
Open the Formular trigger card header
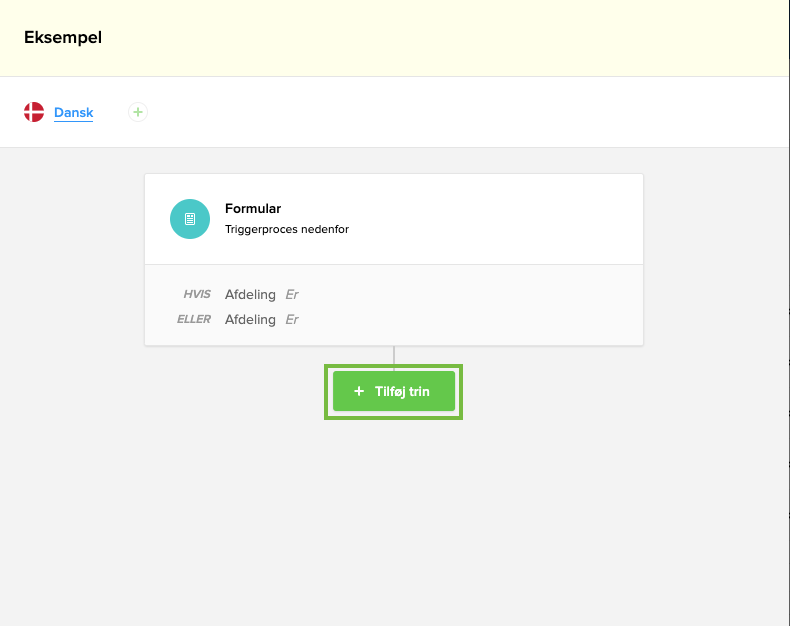[450, 219]
